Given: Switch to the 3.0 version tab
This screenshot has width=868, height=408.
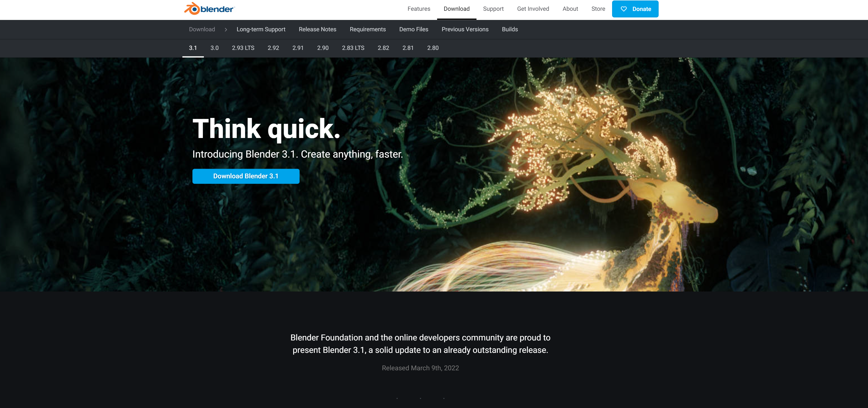Looking at the screenshot, I should click(x=214, y=48).
